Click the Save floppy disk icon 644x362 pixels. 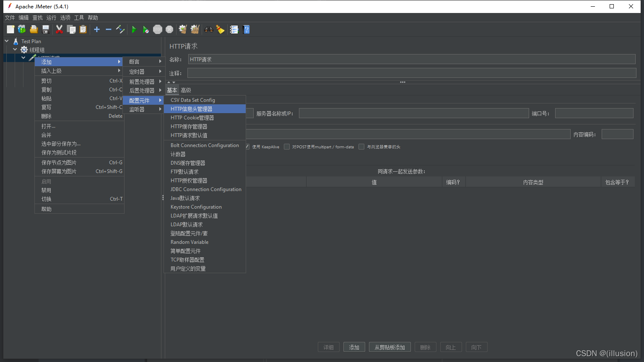click(x=46, y=29)
